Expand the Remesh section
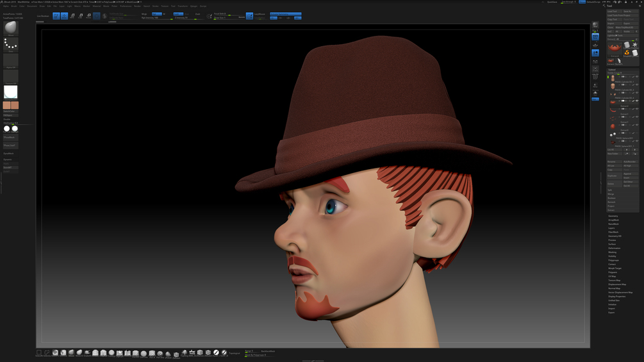The height and width of the screenshot is (362, 644). 611,202
